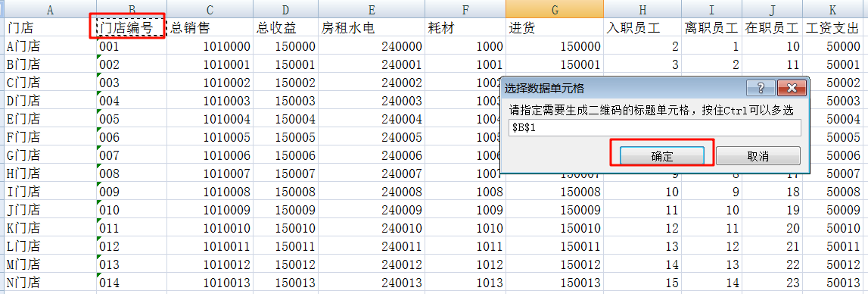Viewport: 868px width, 294px height.
Task: Select the E门店 cell
Action: click(51, 119)
